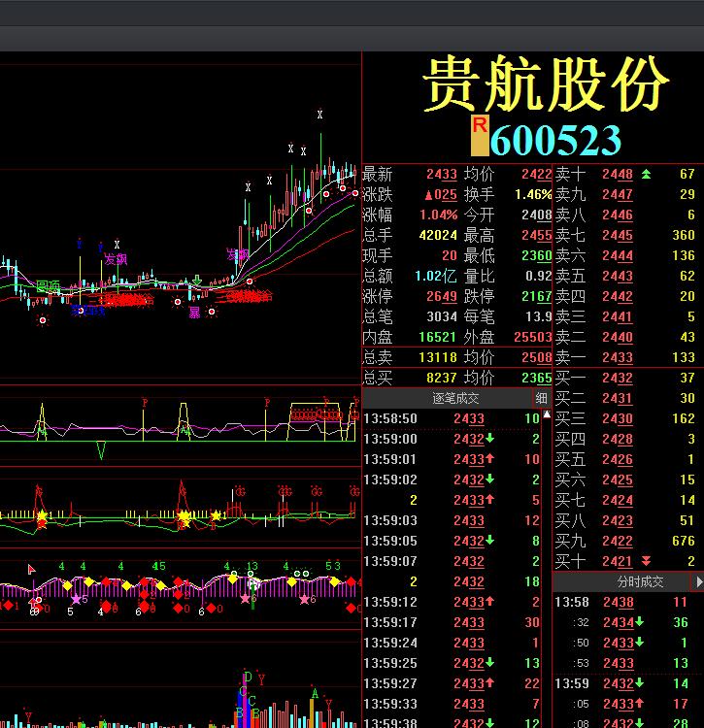Click the green 圆顶 label on the chart
This screenshot has width=704, height=728.
(48, 286)
